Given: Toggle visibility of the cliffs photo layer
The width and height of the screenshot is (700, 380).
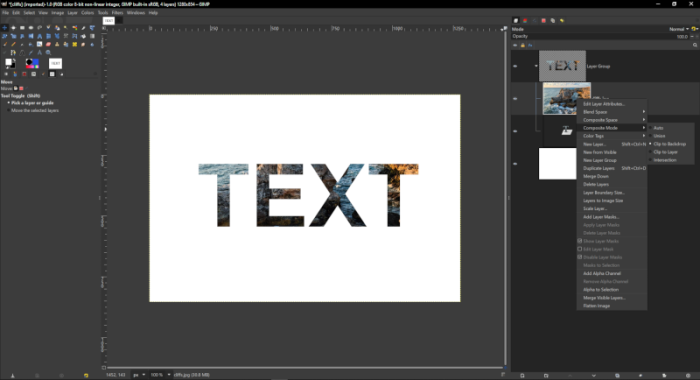Looking at the screenshot, I should 515,99.
